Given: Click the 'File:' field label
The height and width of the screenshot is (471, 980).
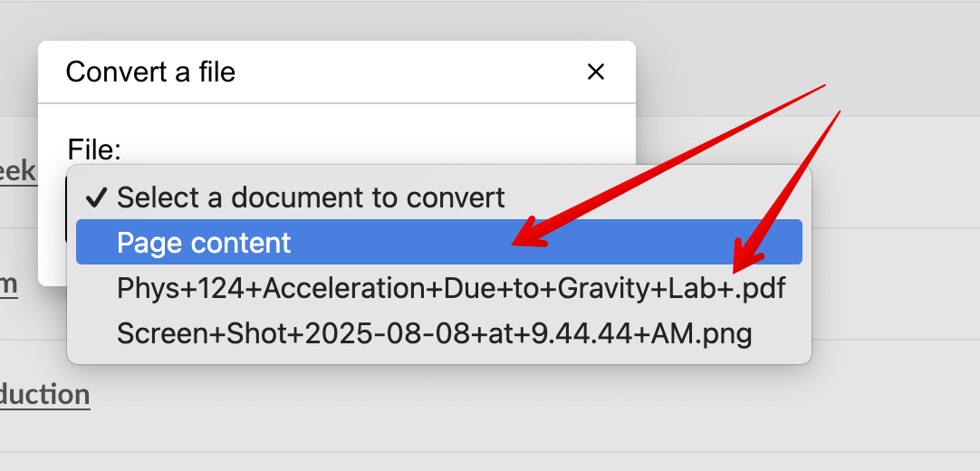Looking at the screenshot, I should point(94,149).
